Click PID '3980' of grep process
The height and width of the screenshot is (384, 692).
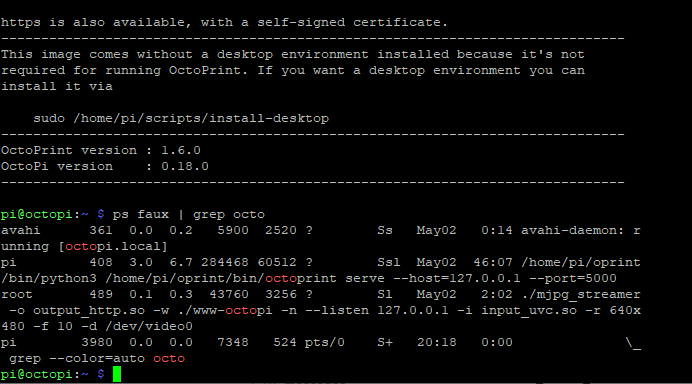click(97, 343)
